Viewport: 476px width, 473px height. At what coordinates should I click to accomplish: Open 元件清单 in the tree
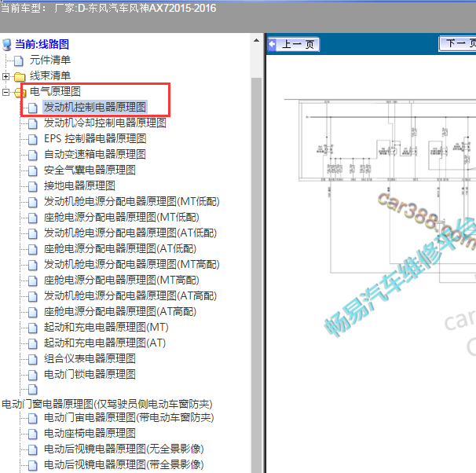[50, 60]
